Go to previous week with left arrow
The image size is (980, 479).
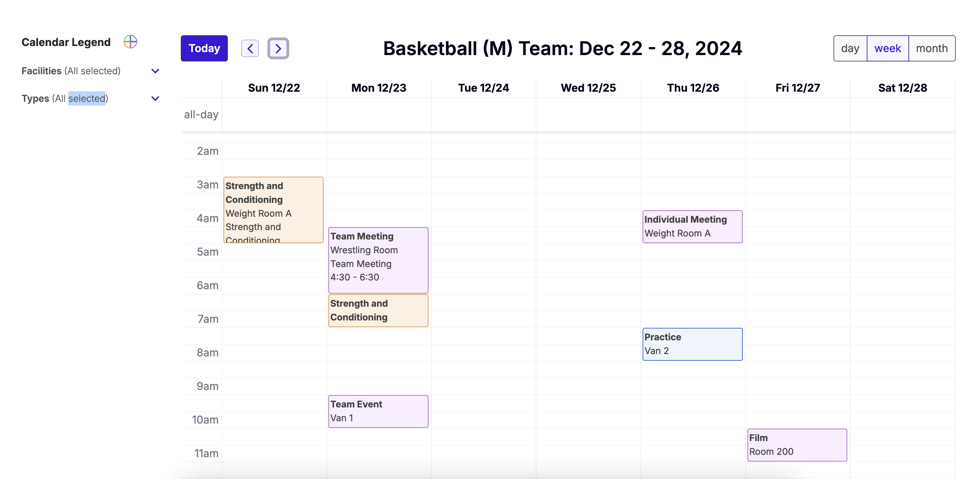point(250,48)
